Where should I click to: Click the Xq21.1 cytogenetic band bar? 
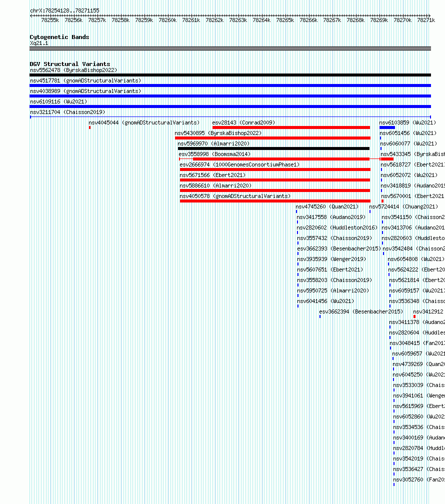click(x=230, y=48)
